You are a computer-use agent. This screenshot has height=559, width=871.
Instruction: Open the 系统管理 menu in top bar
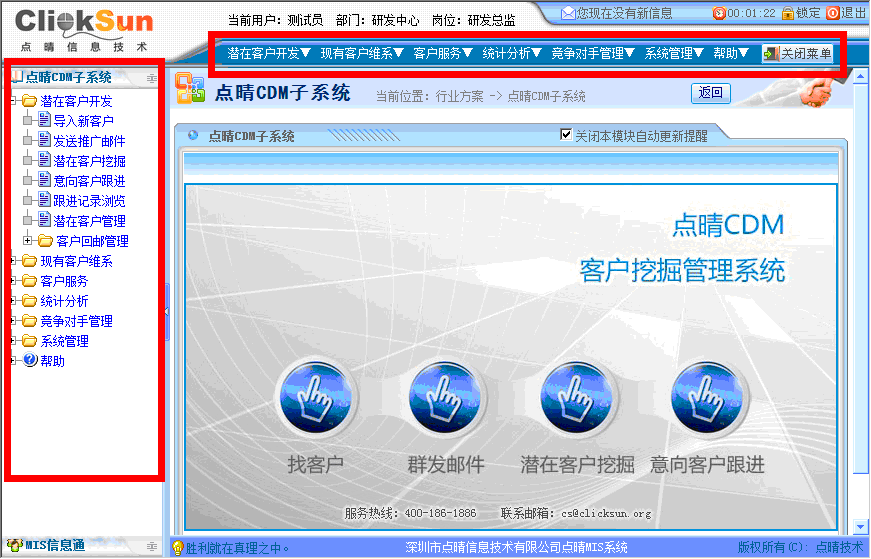pos(674,54)
